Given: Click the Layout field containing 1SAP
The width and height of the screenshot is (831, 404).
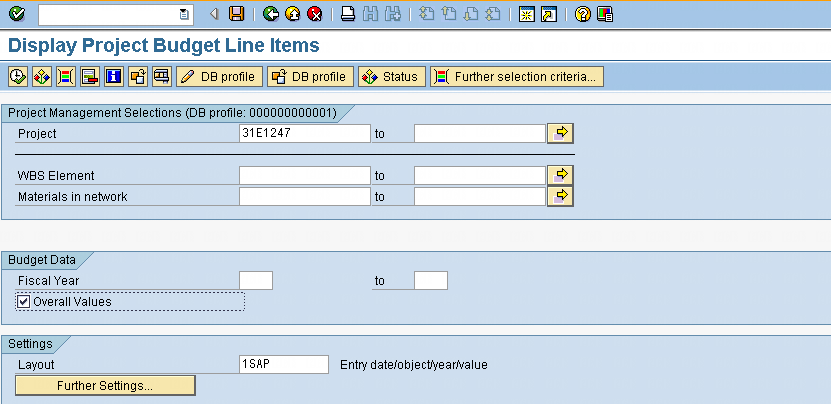Looking at the screenshot, I should pos(284,365).
